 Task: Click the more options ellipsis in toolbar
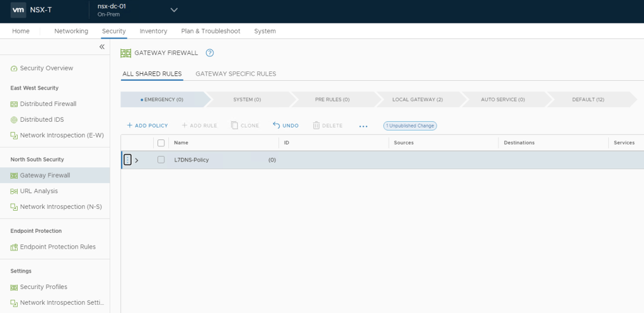coord(363,126)
